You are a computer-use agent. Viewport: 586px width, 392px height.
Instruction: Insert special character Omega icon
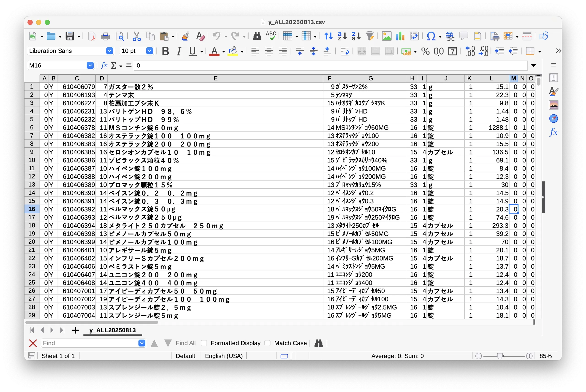(431, 36)
